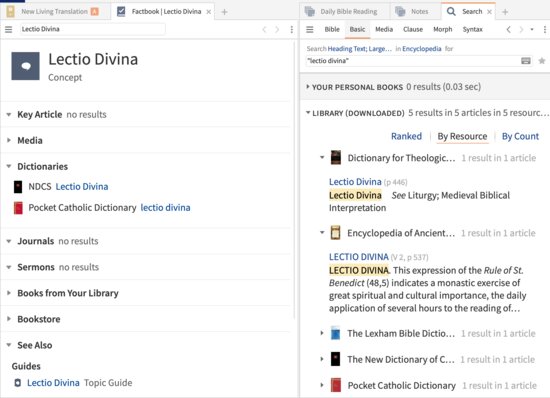Collapse the See Also section

(9, 345)
